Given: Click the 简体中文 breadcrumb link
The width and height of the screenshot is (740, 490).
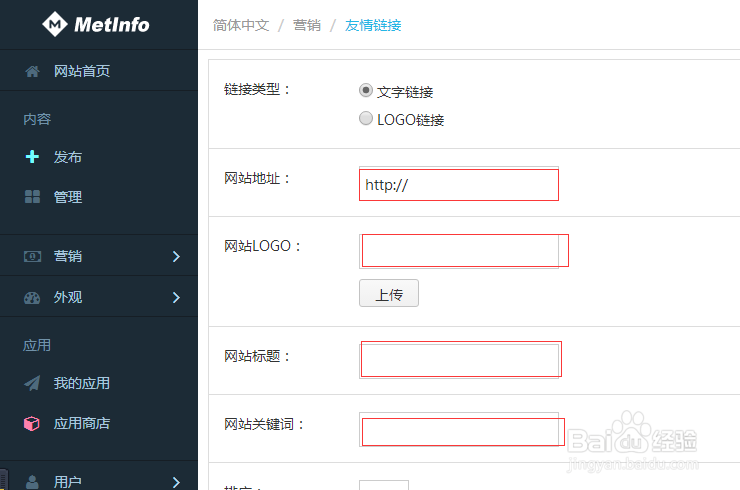Looking at the screenshot, I should [x=241, y=25].
